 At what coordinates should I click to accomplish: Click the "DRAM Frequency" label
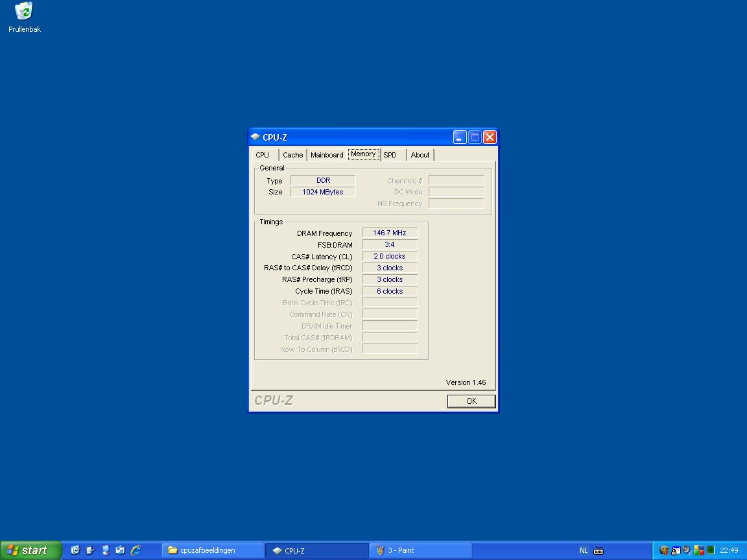324,233
